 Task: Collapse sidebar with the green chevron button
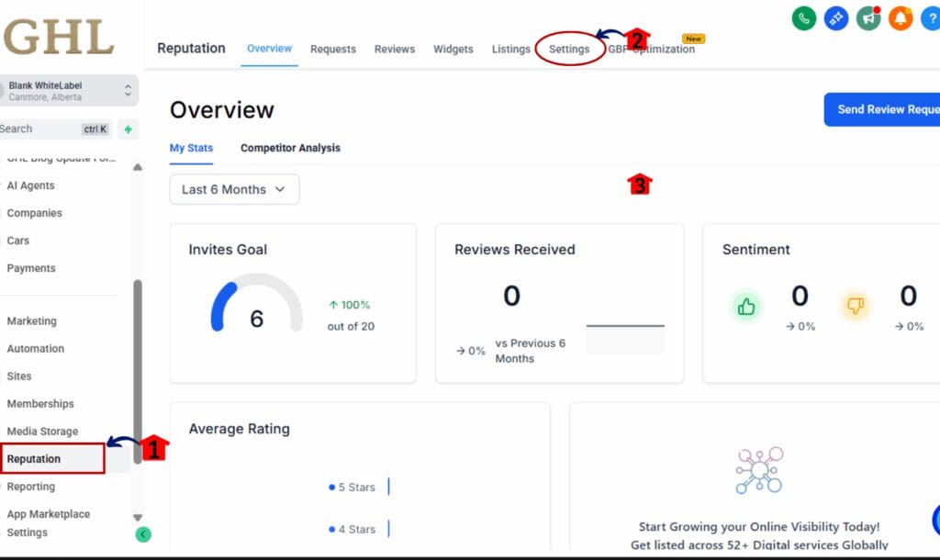[x=143, y=534]
